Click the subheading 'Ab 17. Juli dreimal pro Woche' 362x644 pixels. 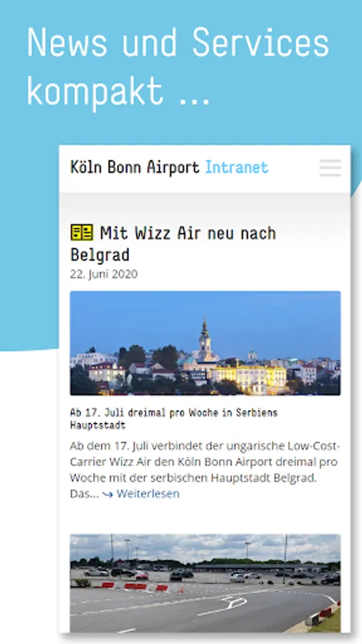174,419
